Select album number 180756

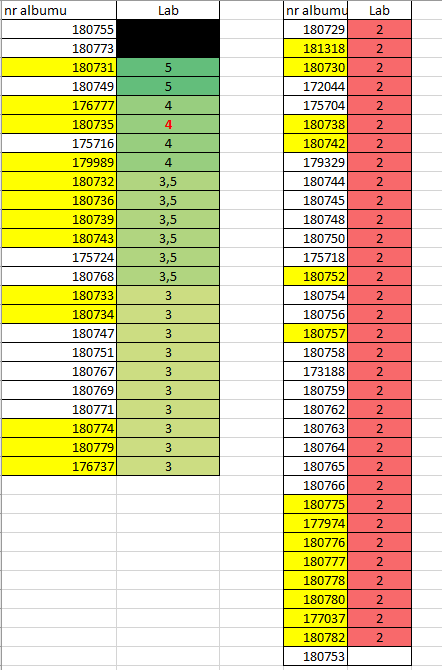316,314
